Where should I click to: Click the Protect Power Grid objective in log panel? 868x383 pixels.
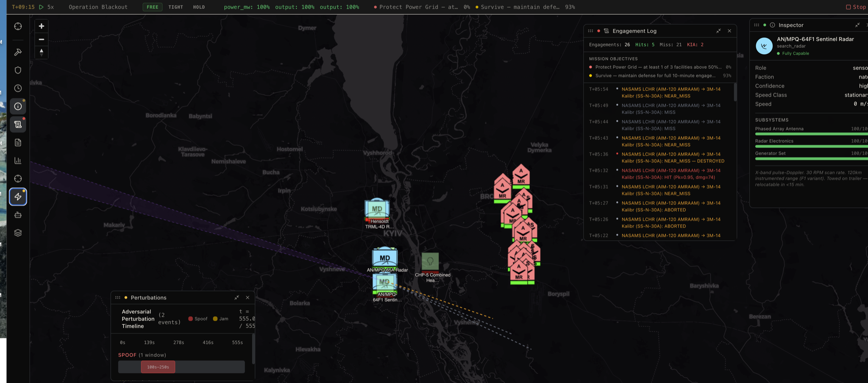click(660, 67)
